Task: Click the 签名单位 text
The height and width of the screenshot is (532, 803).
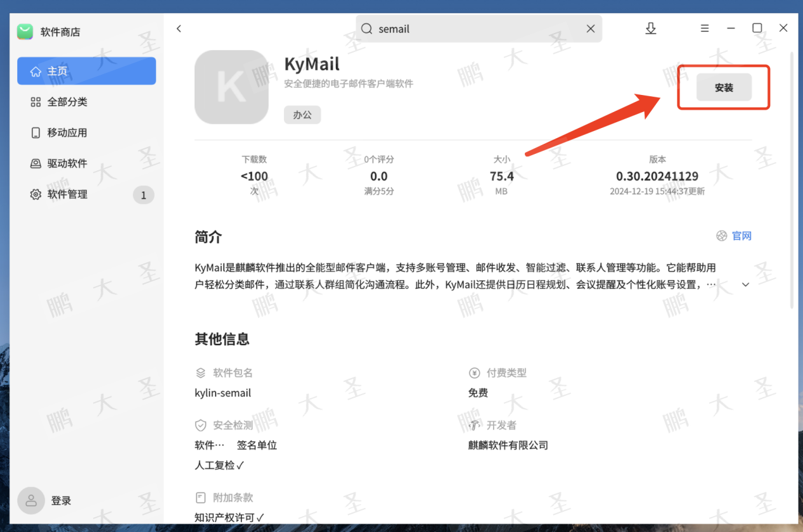Action: pos(257,445)
